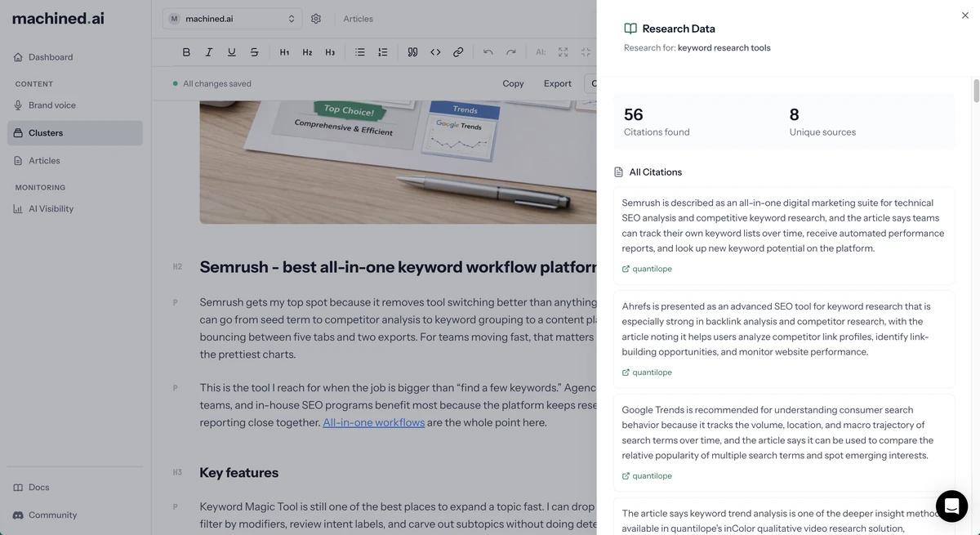This screenshot has width=980, height=535.
Task: Click the "56 Citations found" stat
Action: coord(657,122)
